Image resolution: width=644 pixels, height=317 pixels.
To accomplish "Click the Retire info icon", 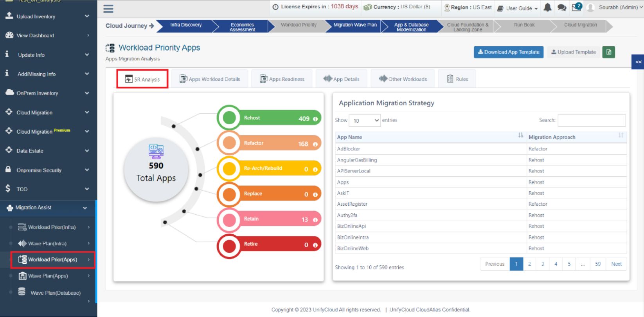I will point(315,245).
